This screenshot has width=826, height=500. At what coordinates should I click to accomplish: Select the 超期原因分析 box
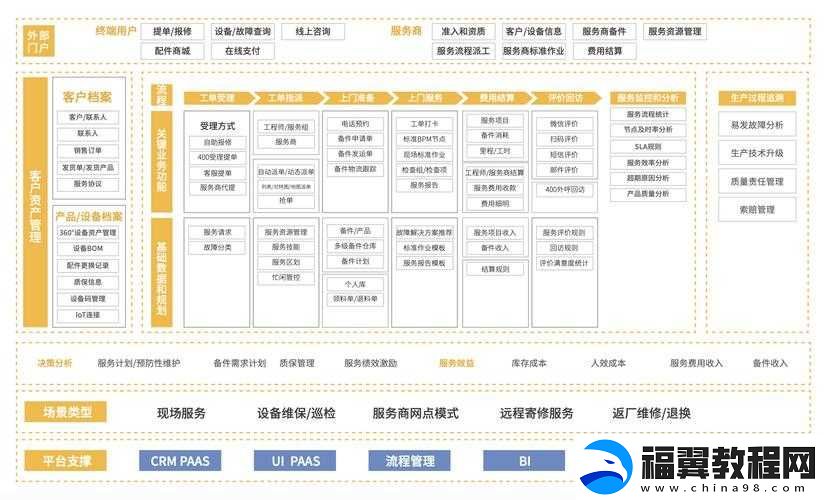coord(648,178)
